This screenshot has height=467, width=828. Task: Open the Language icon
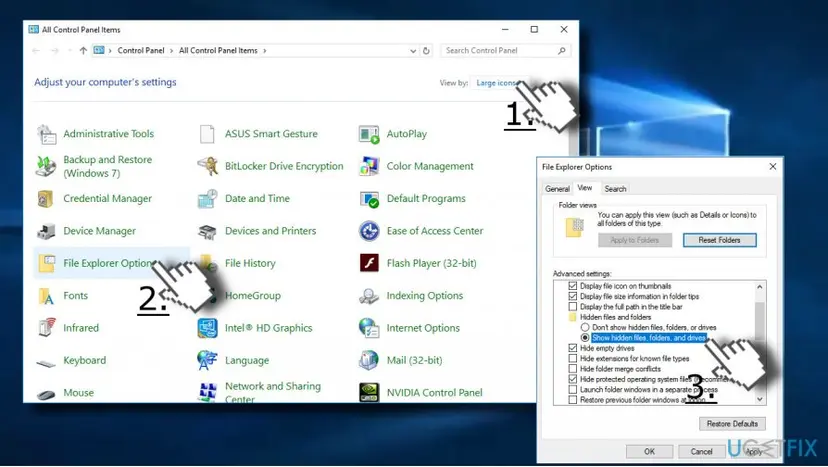(208, 360)
